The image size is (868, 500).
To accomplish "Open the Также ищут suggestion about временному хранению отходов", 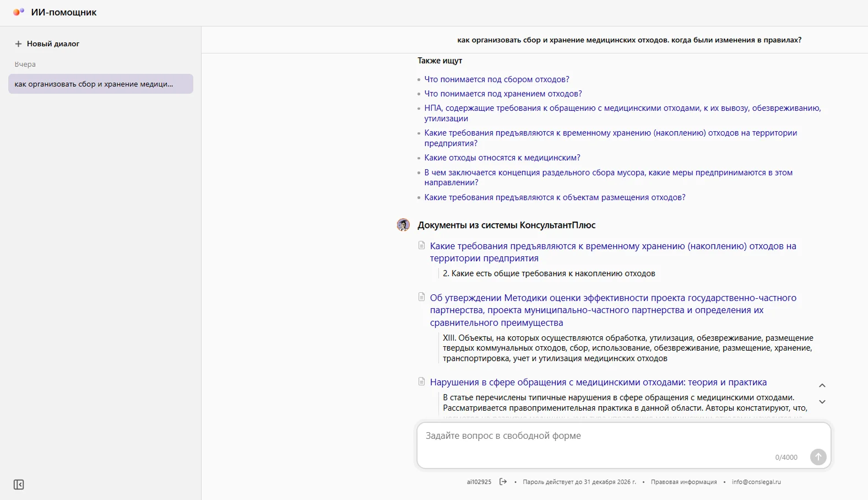I will 610,138.
